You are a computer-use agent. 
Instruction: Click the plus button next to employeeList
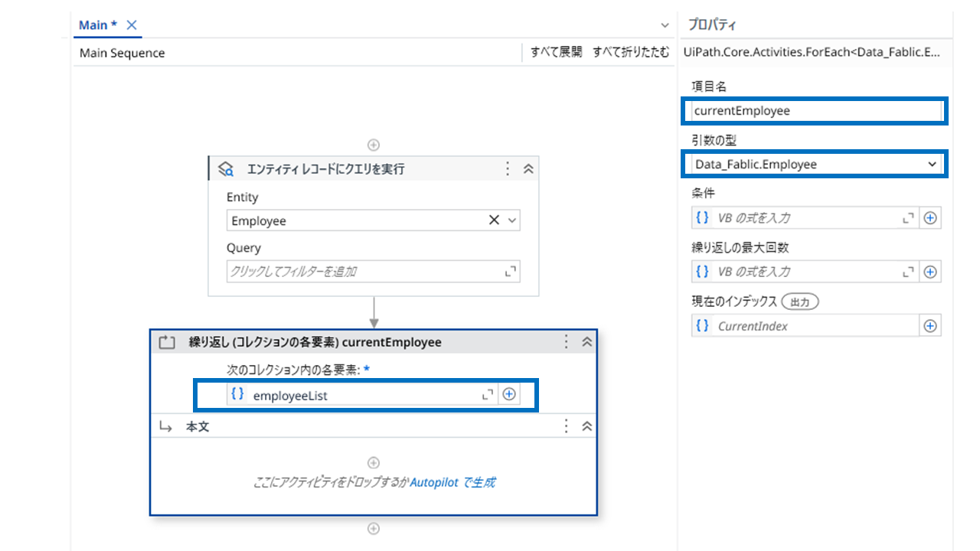(x=509, y=395)
